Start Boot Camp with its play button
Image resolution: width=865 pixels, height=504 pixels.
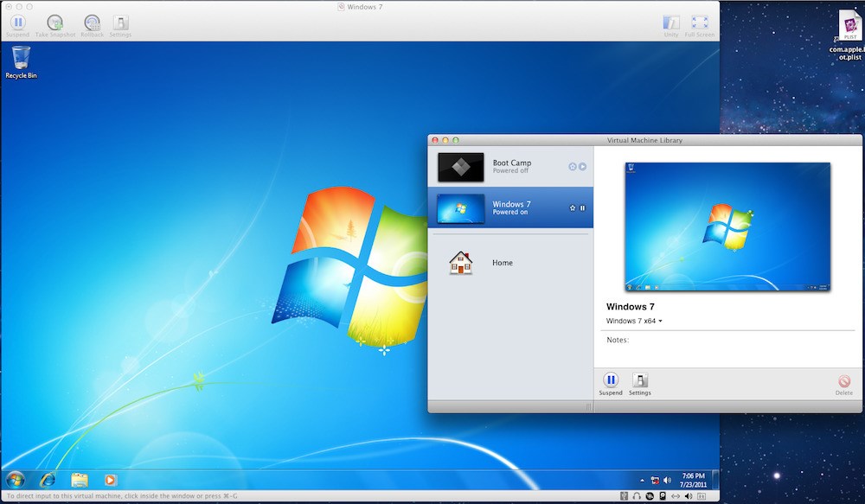point(582,167)
